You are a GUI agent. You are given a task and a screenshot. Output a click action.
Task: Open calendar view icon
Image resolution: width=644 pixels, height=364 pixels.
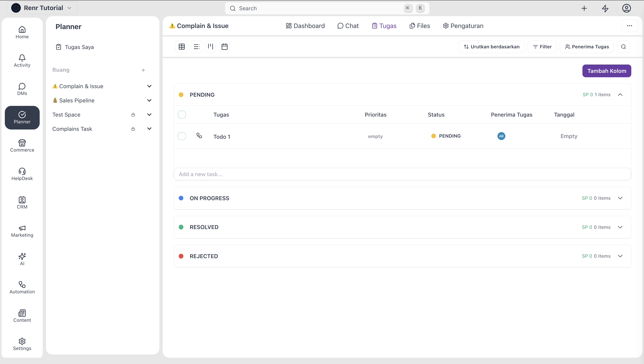pyautogui.click(x=225, y=47)
